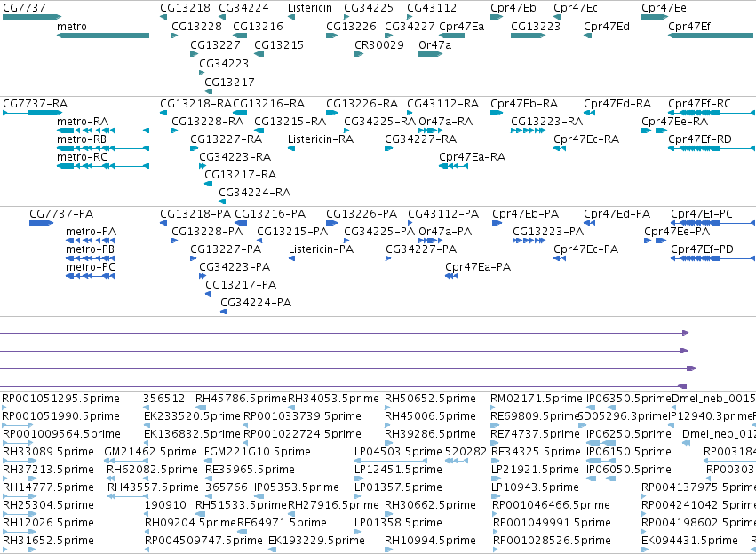Select protein CG34224-PA label

[x=256, y=303]
